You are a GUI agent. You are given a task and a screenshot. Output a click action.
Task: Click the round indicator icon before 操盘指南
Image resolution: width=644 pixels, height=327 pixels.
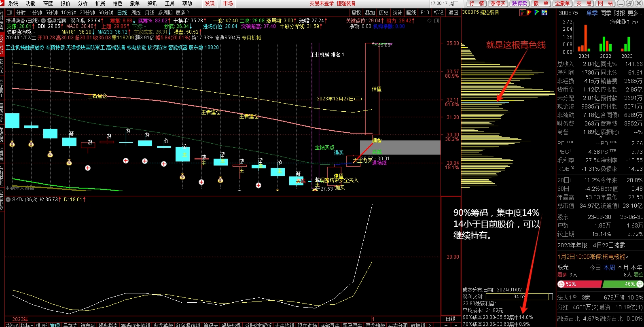click(x=43, y=21)
